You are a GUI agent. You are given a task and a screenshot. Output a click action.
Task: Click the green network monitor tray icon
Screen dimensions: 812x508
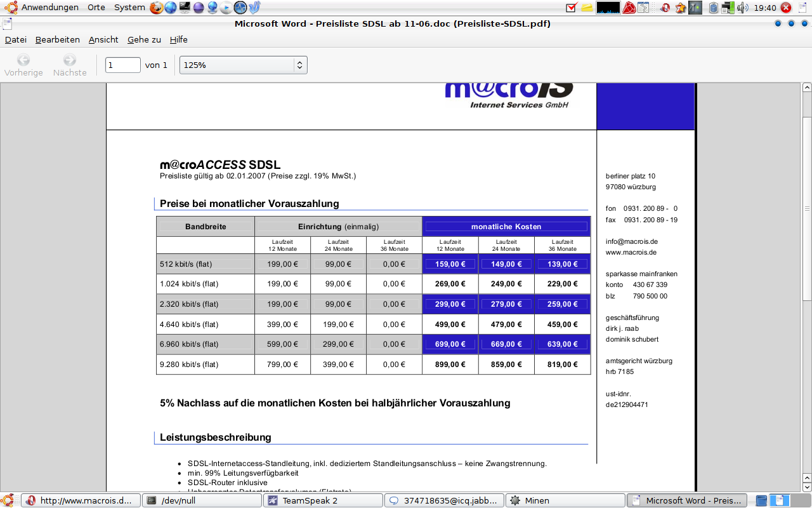point(728,8)
